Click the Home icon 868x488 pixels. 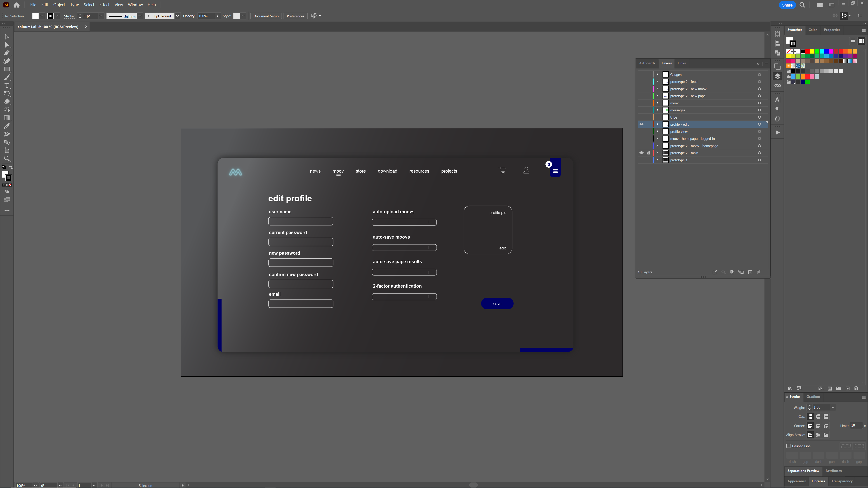point(17,5)
